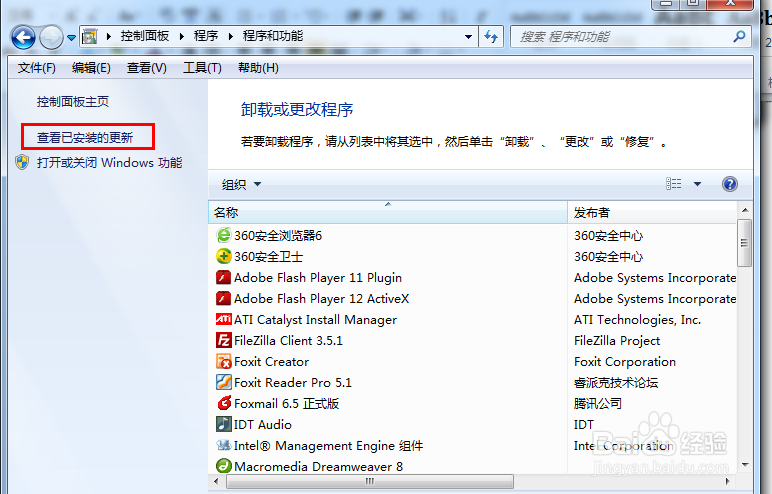Click the 程序和功能 breadcrumb
This screenshot has width=772, height=494.
coord(273,36)
